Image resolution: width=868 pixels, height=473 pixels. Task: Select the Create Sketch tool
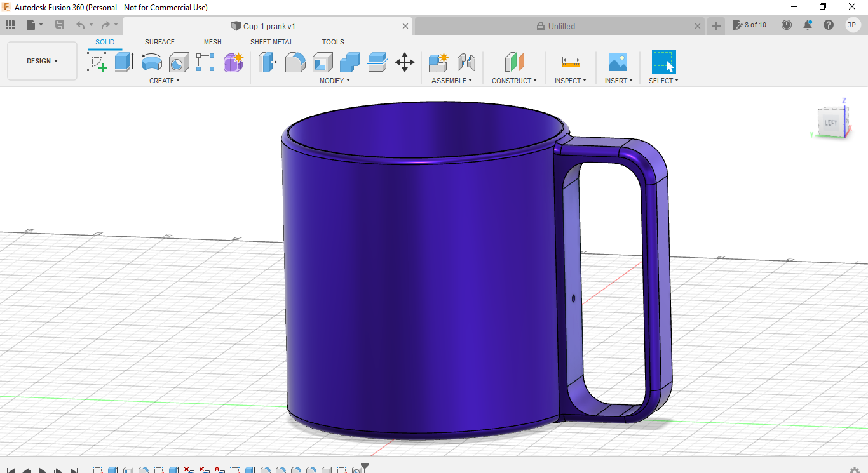pyautogui.click(x=97, y=62)
